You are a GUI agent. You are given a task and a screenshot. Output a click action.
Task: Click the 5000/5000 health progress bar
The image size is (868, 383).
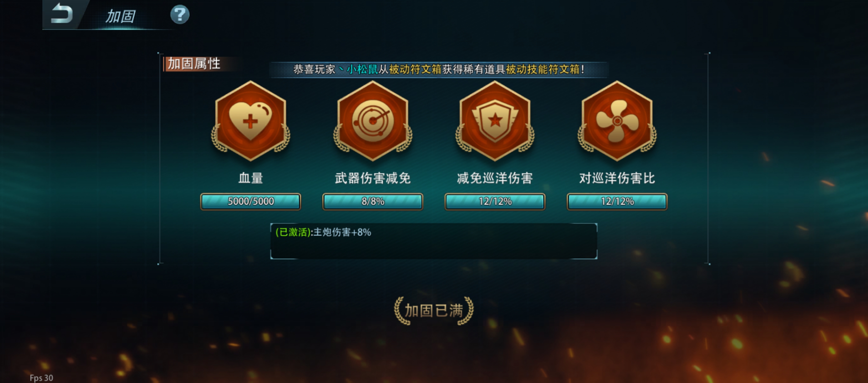coord(251,202)
